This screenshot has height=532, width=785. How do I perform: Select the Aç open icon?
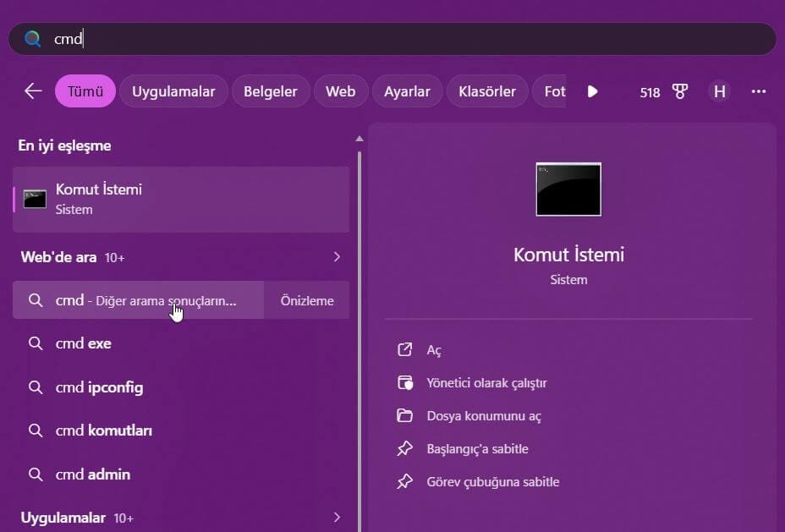pos(404,349)
